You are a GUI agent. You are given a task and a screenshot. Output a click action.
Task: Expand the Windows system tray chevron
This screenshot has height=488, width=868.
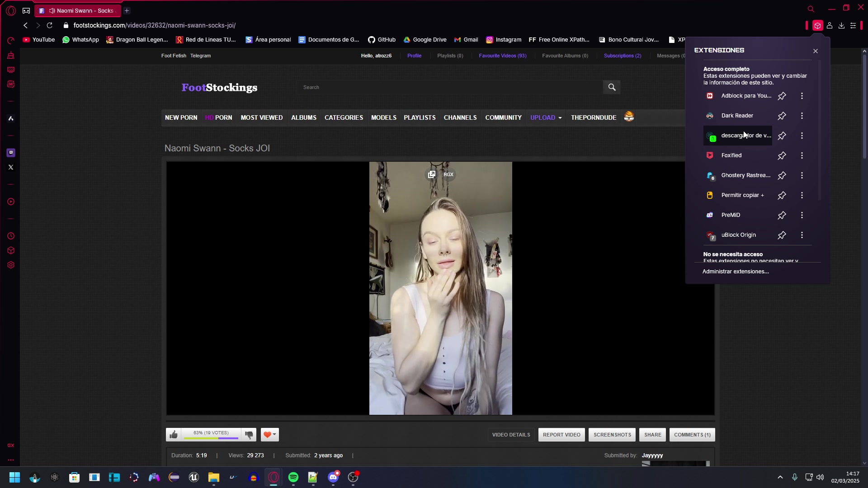780,478
